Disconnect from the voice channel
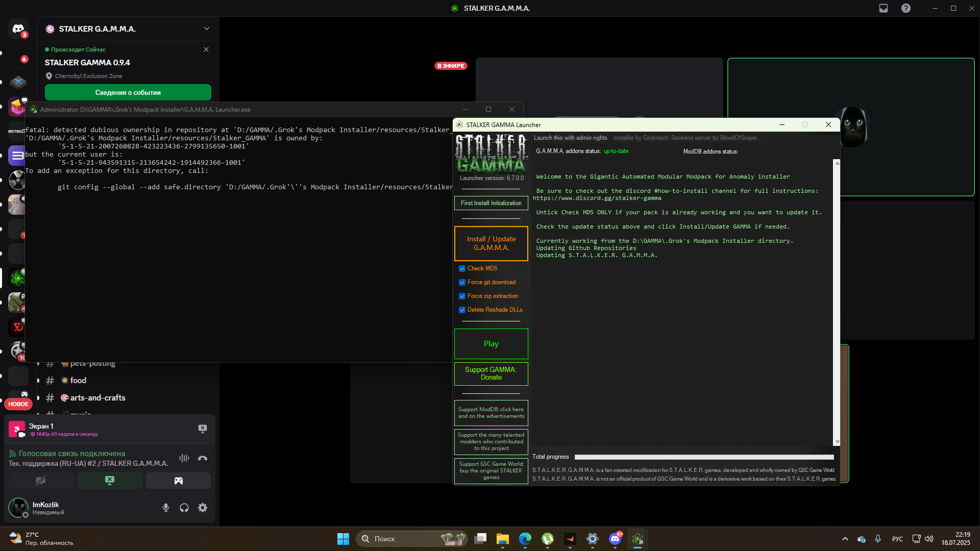This screenshot has width=980, height=551. coord(203,458)
